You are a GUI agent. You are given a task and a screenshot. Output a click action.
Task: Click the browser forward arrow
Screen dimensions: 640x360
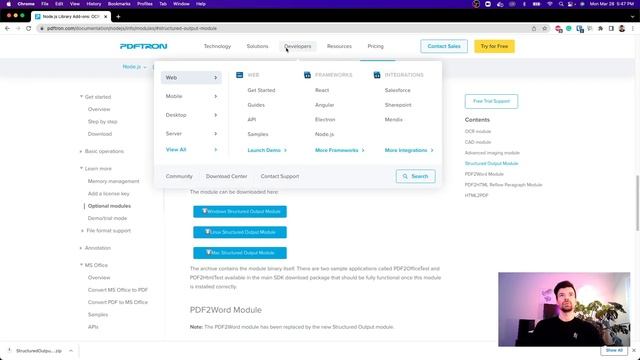point(18,28)
